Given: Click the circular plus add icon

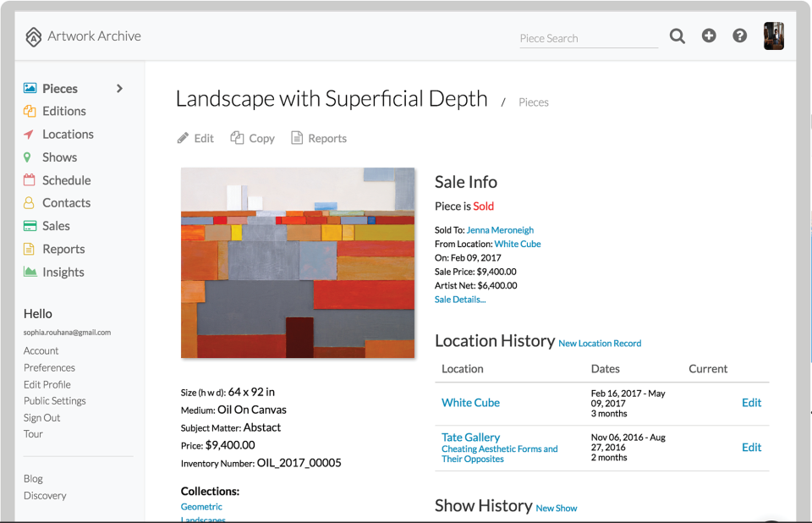Looking at the screenshot, I should pyautogui.click(x=709, y=36).
